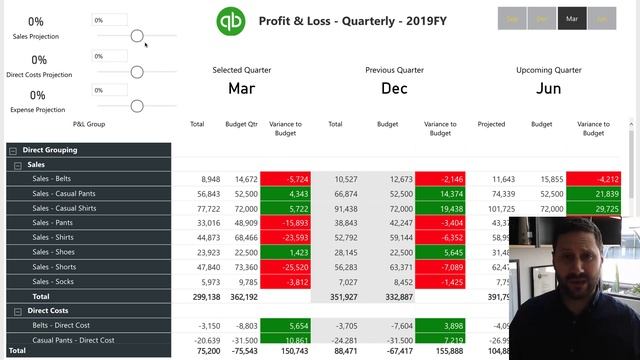Collapse the Sales group
This screenshot has width=640, height=360.
coord(18,166)
